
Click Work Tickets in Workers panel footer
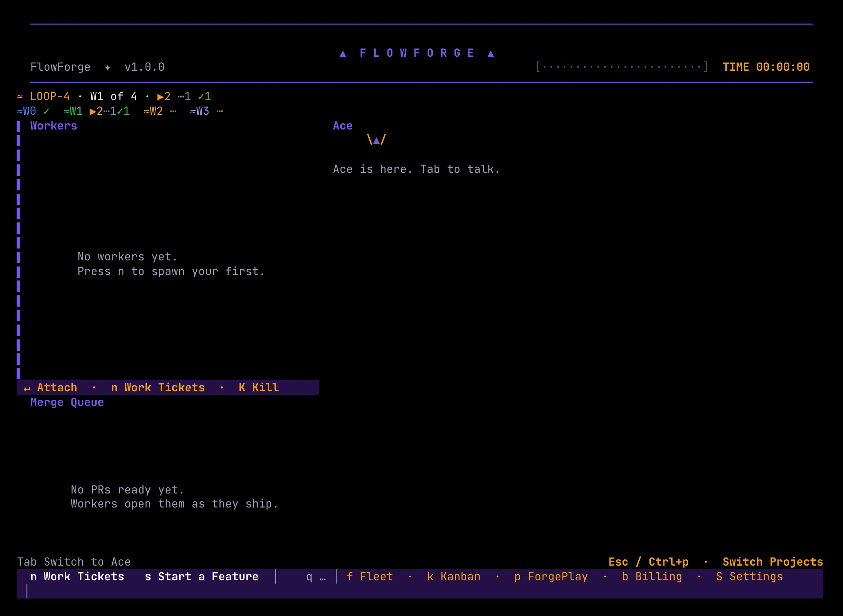coord(158,387)
